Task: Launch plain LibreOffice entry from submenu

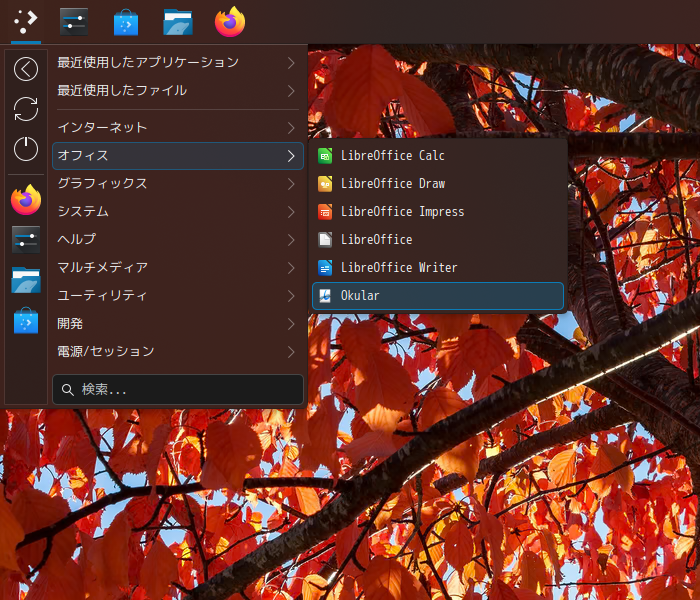Action: point(439,240)
